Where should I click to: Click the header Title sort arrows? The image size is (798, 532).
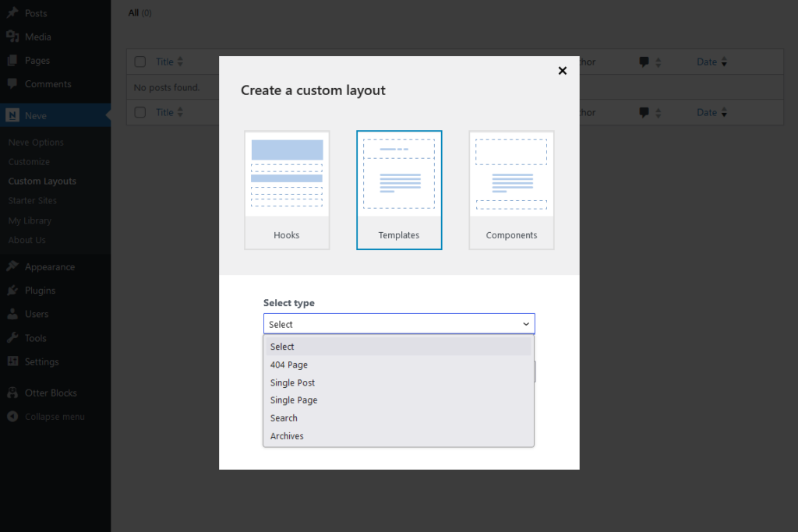coord(180,62)
